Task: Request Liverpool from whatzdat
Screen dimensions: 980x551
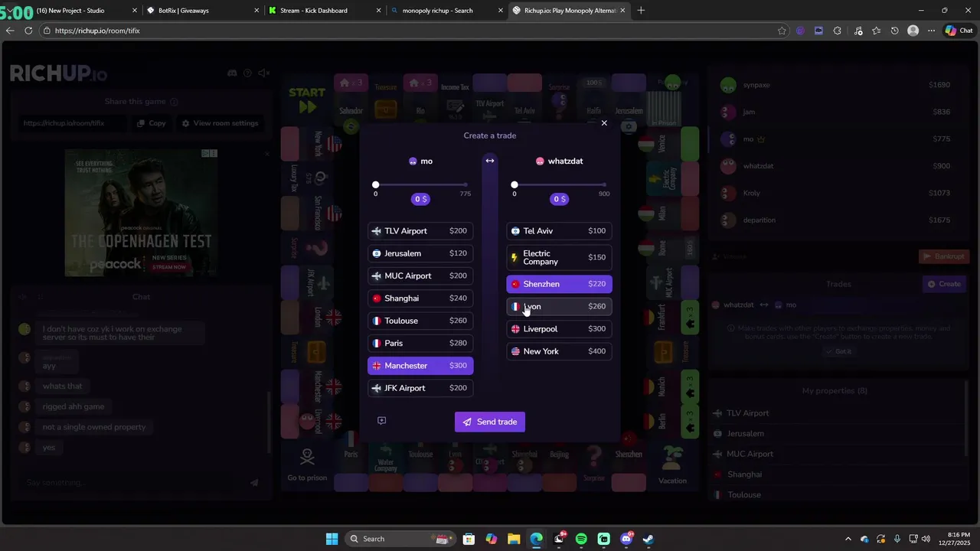Action: click(x=560, y=329)
